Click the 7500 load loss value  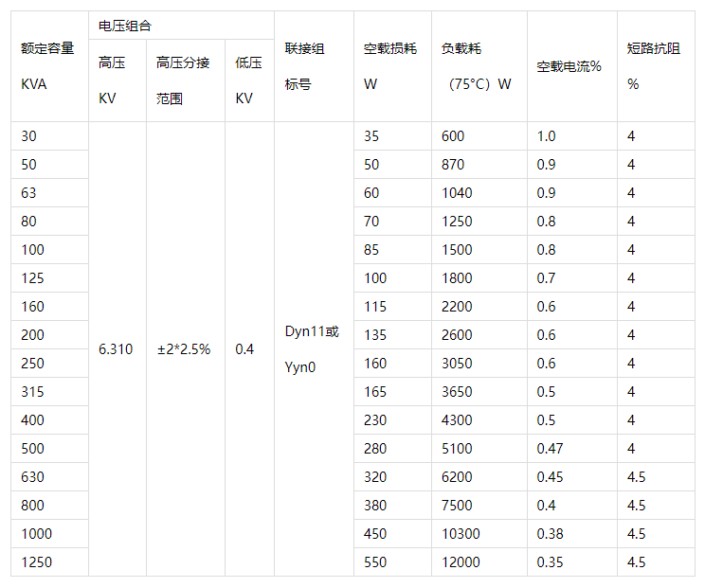(457, 506)
